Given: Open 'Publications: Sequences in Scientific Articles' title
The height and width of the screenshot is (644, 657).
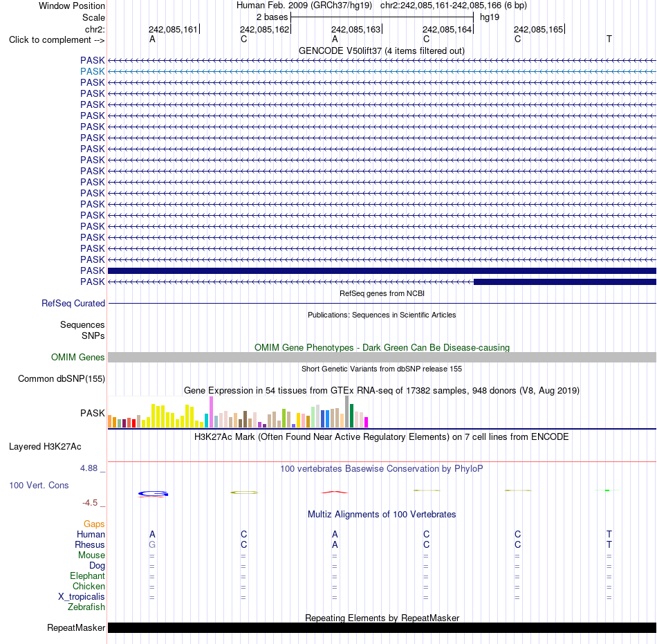Looking at the screenshot, I should coord(382,315).
